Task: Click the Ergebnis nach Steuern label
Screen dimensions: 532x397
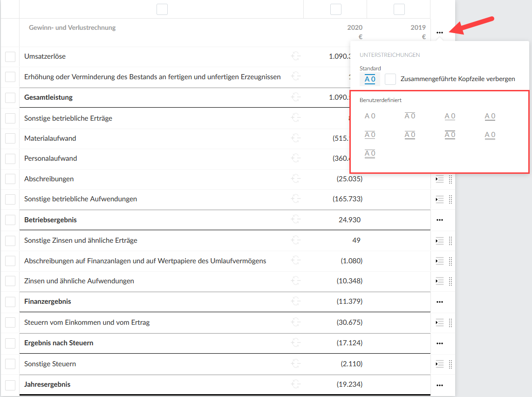Action: pyautogui.click(x=59, y=342)
